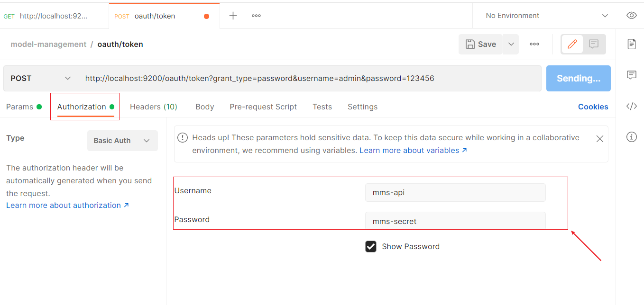Open the tab overflow options ellipsis
The height and width of the screenshot is (305, 644).
click(x=256, y=16)
